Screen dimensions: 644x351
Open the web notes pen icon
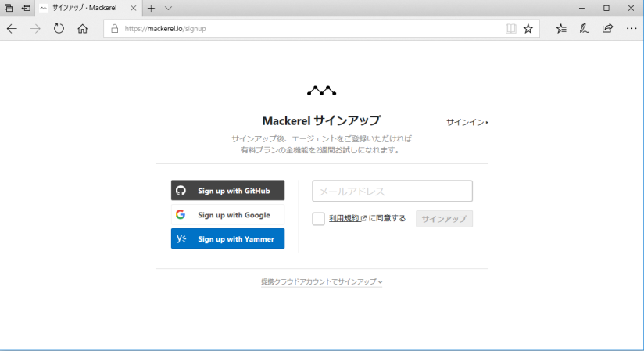tap(584, 29)
